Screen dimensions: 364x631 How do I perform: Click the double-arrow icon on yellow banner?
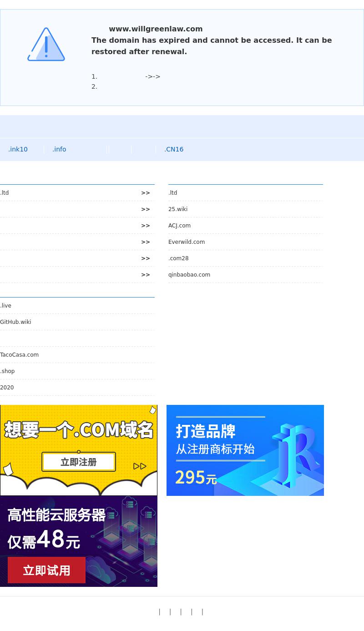[140, 466]
